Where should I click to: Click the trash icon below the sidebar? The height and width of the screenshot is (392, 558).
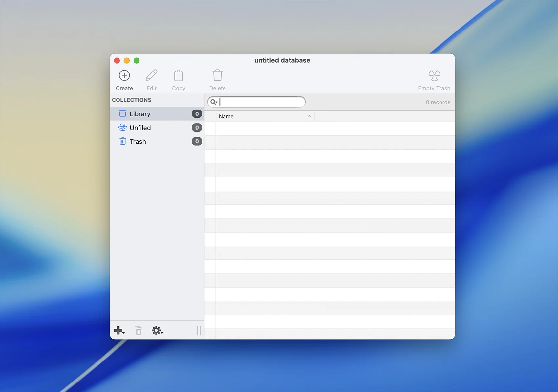tap(139, 331)
